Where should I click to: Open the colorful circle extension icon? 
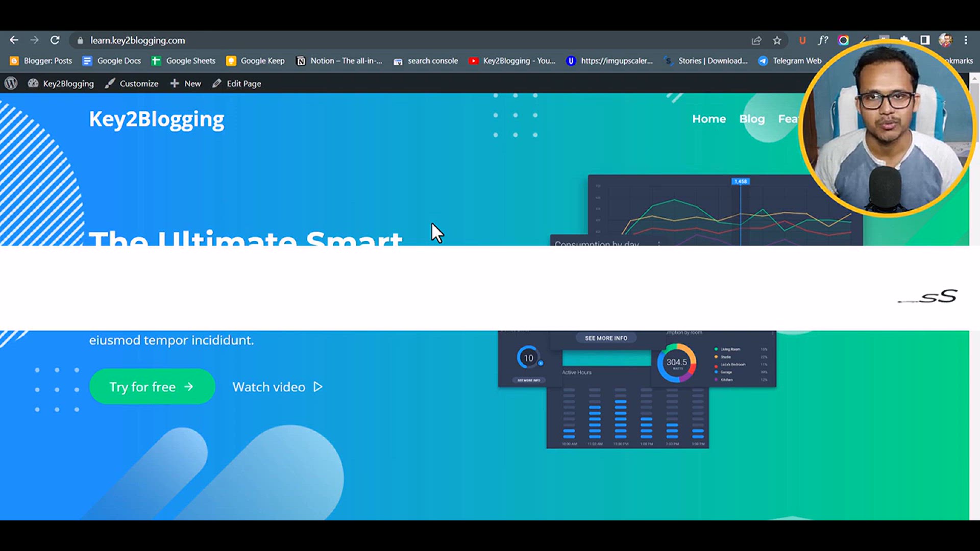point(843,40)
